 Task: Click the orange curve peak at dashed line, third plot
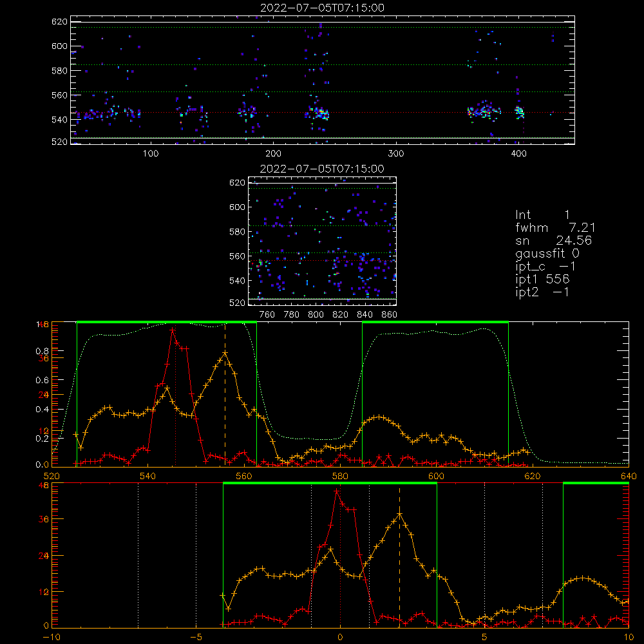point(225,353)
